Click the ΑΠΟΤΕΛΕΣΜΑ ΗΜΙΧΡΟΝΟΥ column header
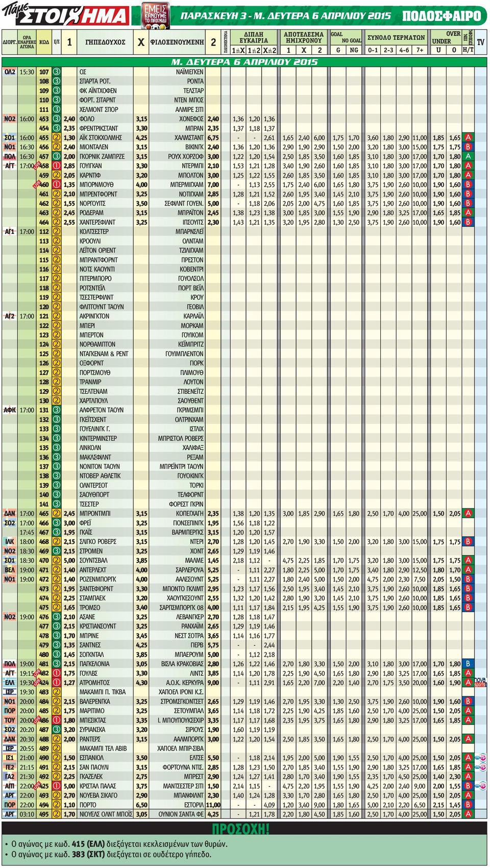 coord(304,37)
